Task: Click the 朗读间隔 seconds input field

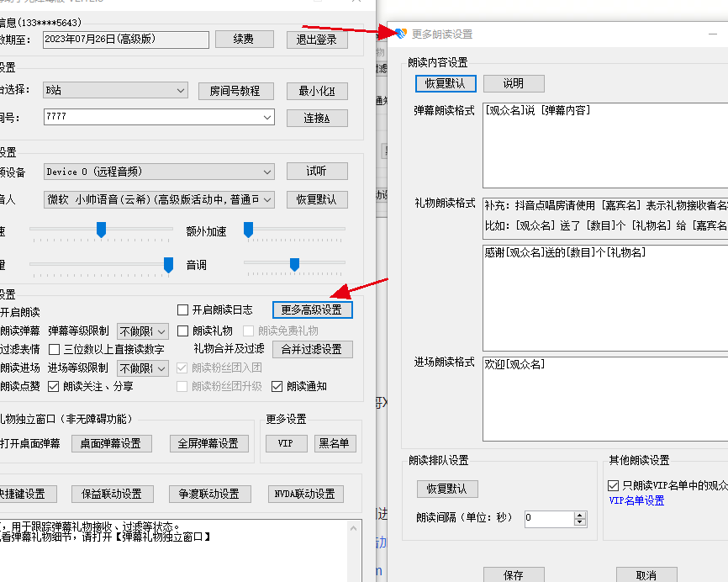Action: [549, 518]
